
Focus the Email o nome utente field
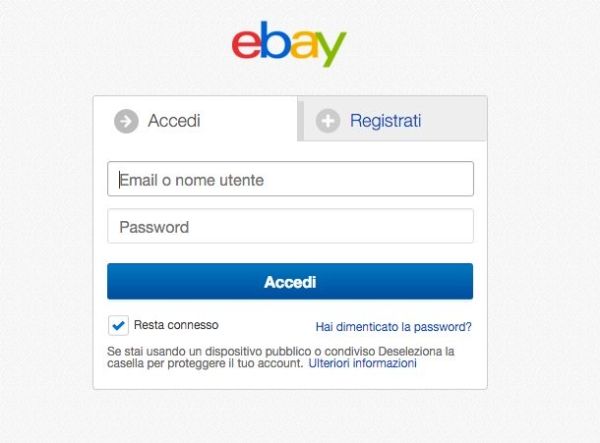point(290,179)
